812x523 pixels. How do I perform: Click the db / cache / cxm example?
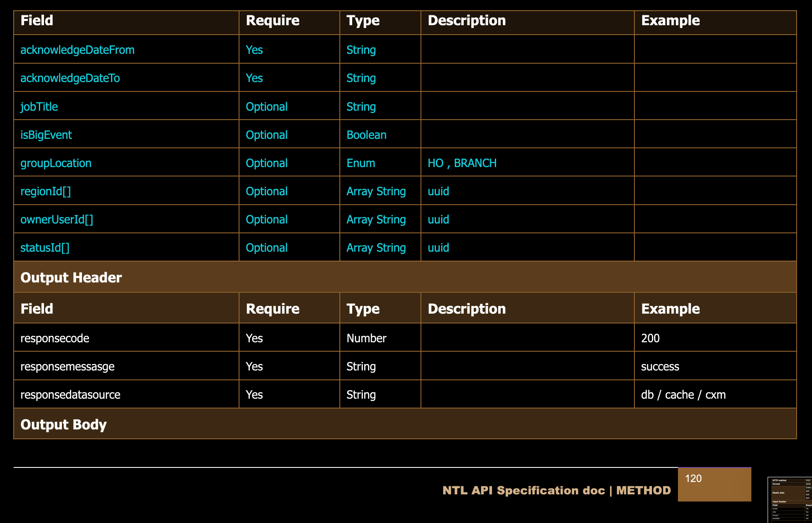point(683,395)
